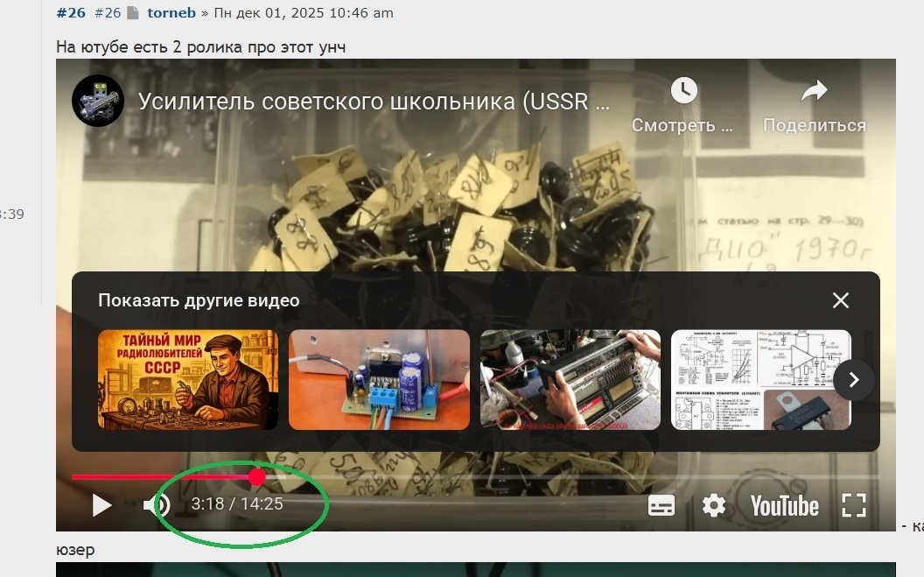
Task: Show more suggested videos with the right arrow
Action: click(852, 380)
